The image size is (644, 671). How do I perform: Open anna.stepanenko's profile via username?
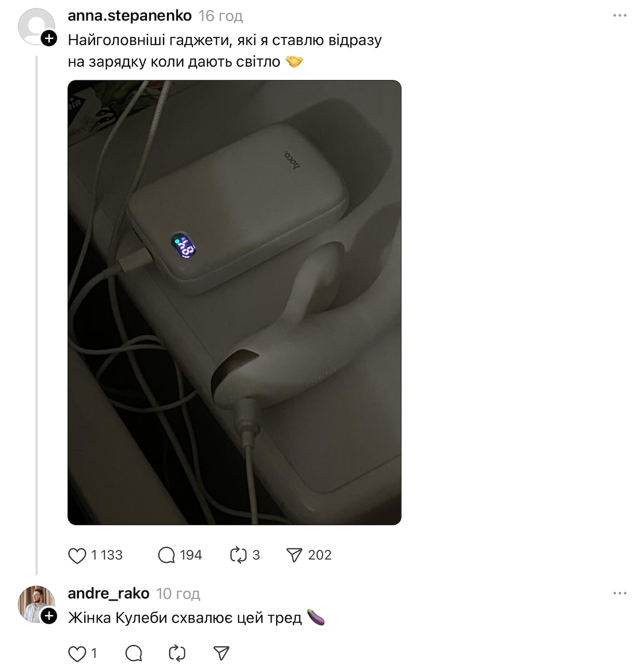pos(130,16)
